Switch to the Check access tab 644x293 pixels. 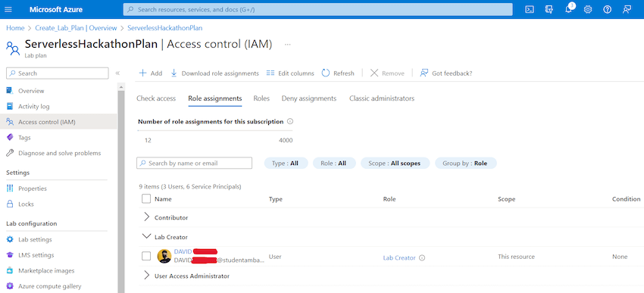click(156, 98)
